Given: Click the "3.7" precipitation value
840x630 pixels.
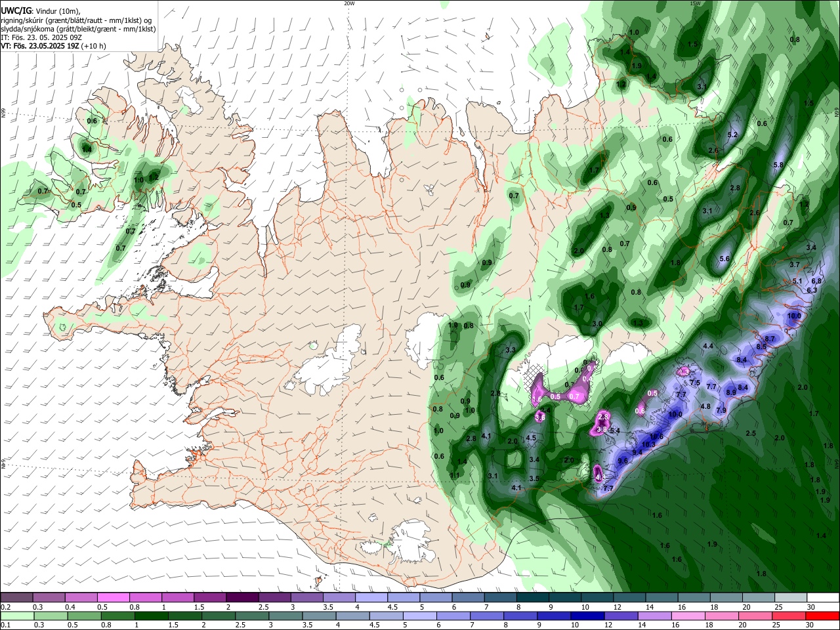Looking at the screenshot, I should tap(795, 264).
